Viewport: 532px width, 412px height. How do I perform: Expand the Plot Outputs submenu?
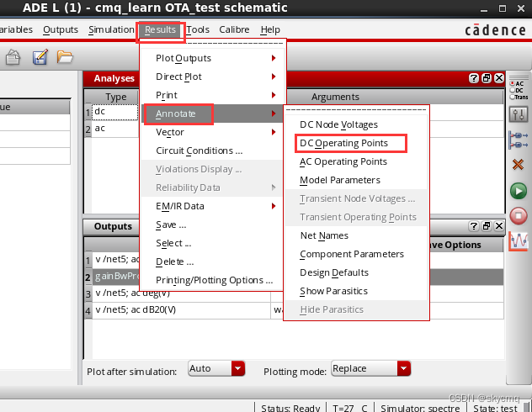point(212,58)
